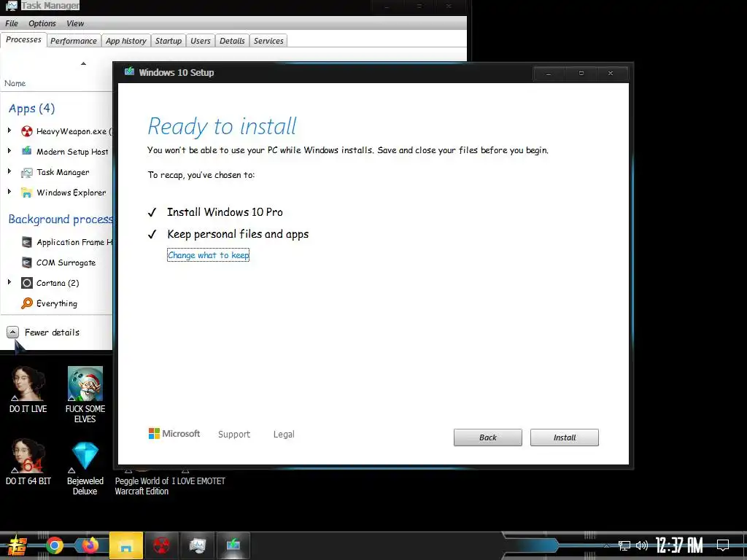Click the Everything magnifier process icon

tap(27, 303)
